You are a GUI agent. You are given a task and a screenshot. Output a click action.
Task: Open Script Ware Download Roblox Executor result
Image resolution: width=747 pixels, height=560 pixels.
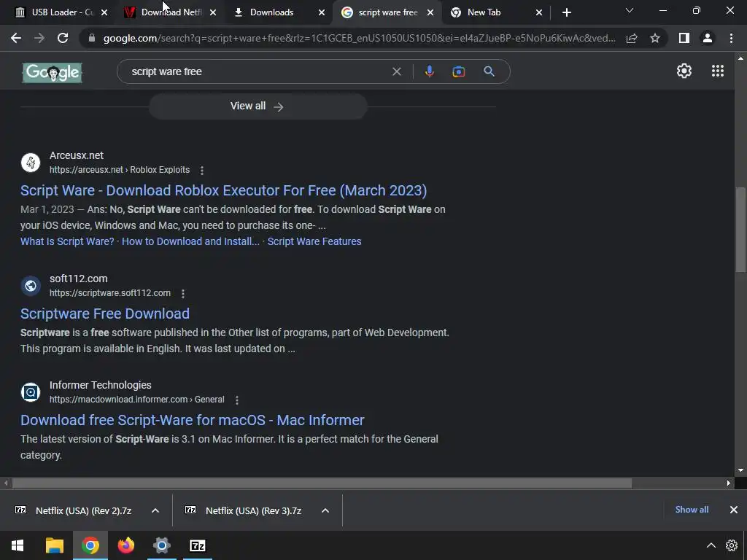223,190
